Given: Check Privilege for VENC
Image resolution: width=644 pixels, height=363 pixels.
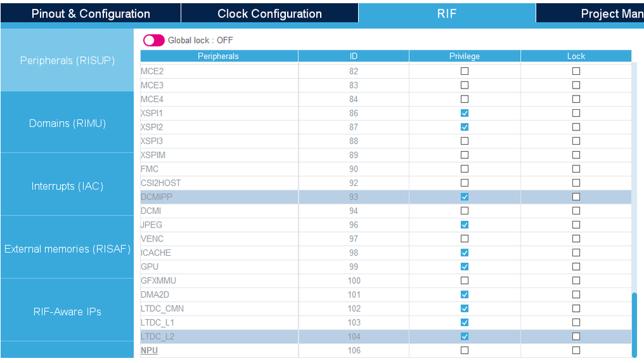Looking at the screenshot, I should coord(465,239).
